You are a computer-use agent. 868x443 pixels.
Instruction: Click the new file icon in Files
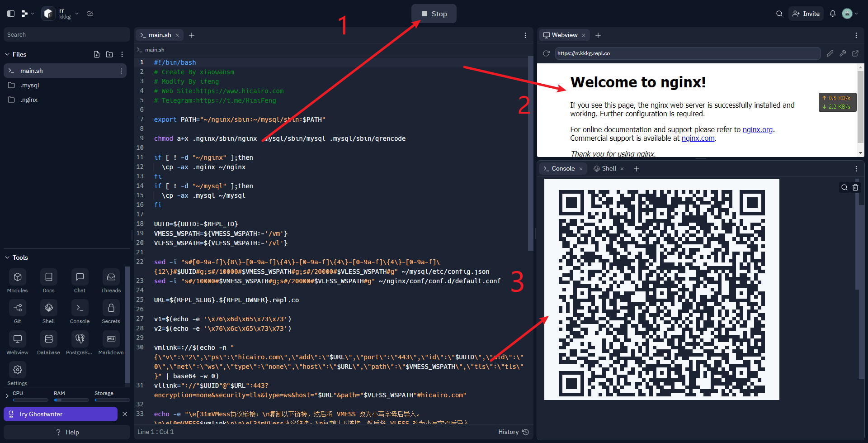point(97,54)
